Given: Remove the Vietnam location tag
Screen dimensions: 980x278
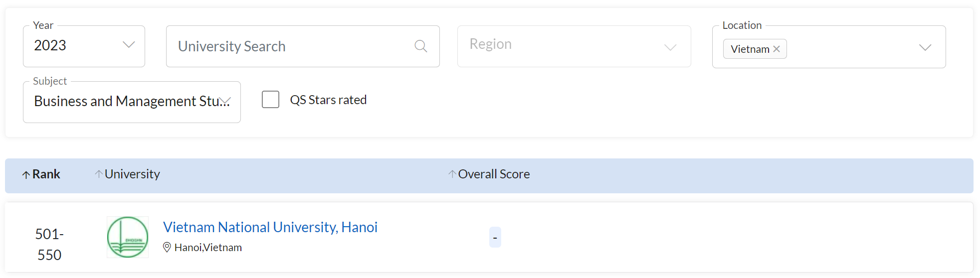Looking at the screenshot, I should pos(777,49).
